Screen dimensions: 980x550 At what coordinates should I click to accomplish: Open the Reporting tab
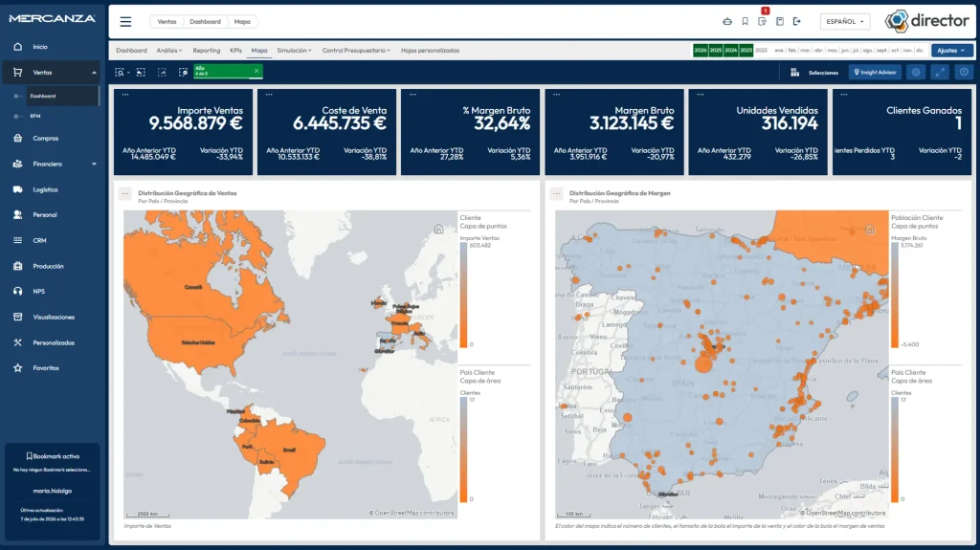point(207,50)
